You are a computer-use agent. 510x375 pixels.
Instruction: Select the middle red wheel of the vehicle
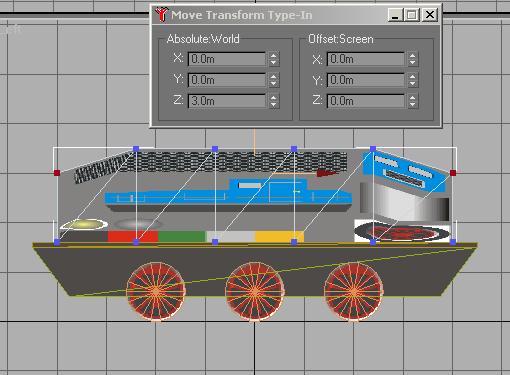(255, 292)
